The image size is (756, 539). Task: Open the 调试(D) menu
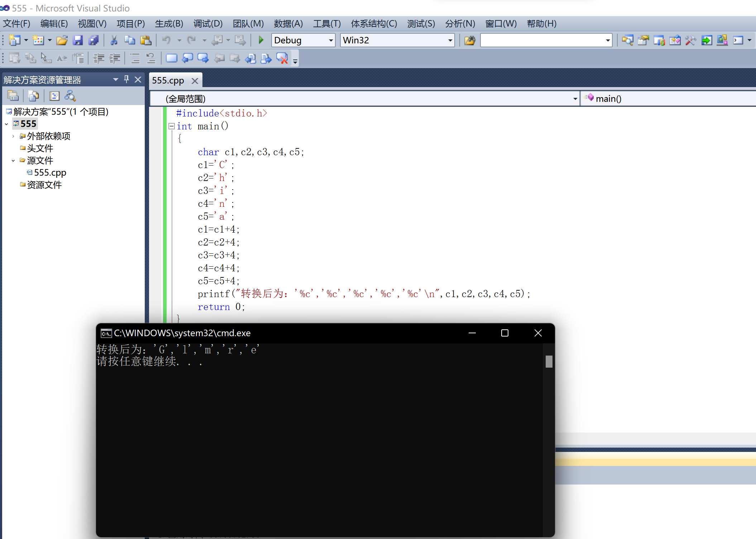pos(208,24)
